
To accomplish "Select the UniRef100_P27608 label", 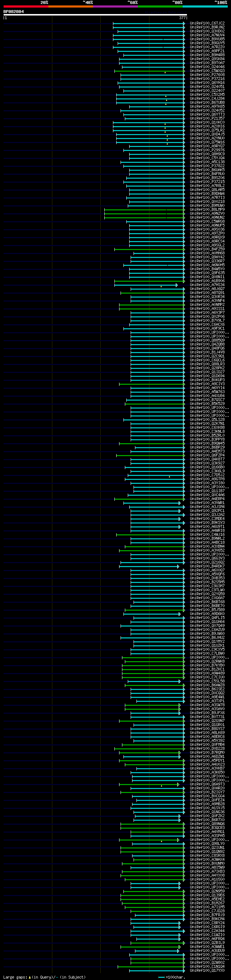I will tap(208, 75).
